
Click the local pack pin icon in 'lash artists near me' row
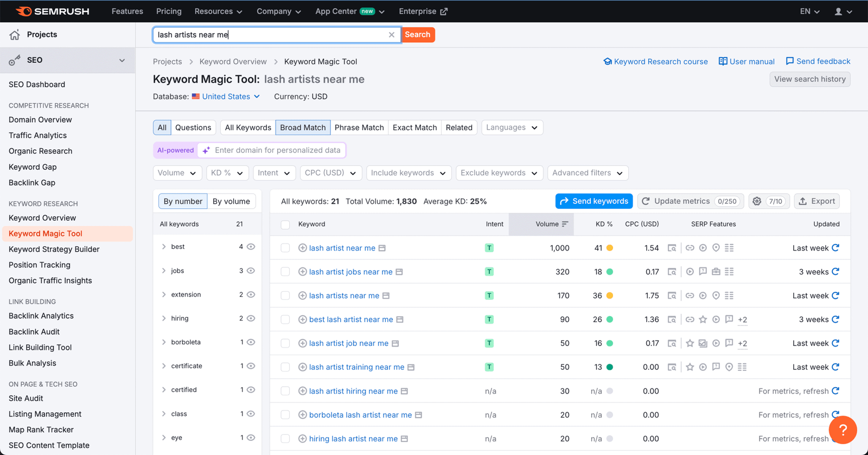tap(716, 296)
